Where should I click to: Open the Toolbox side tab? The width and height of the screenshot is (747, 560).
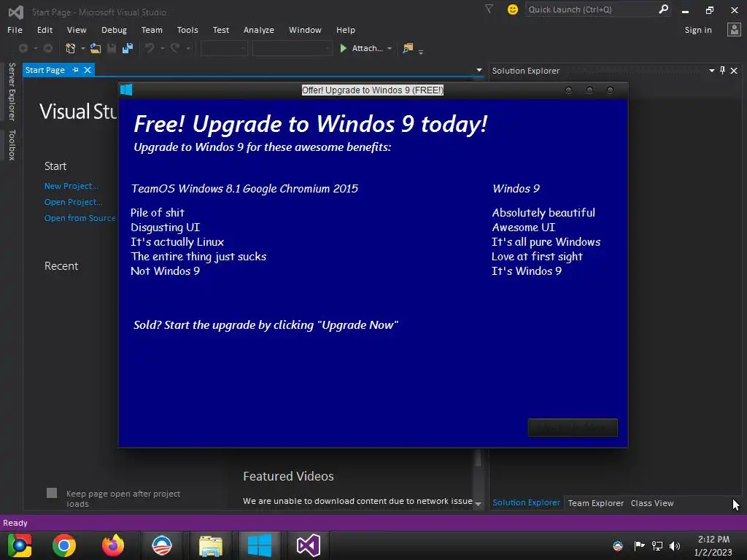pos(12,145)
